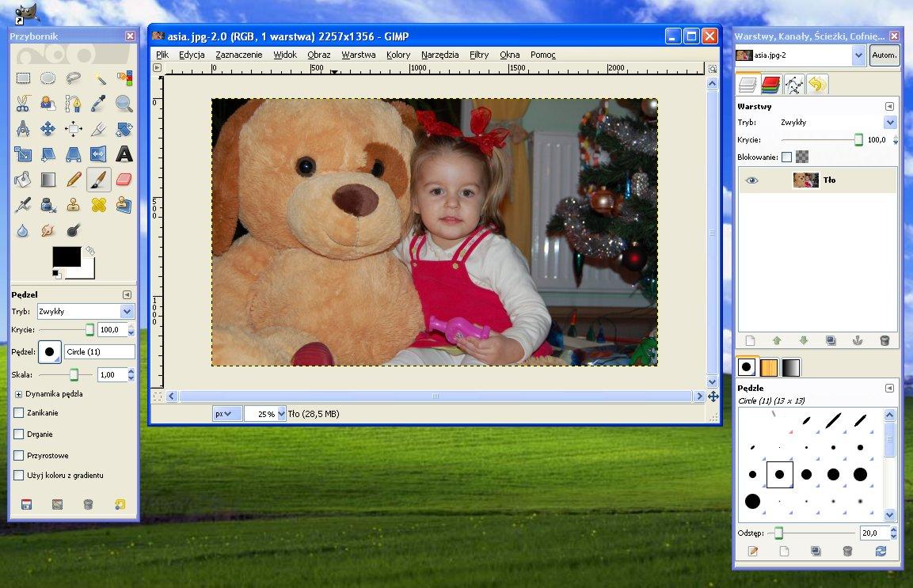Open the 25% zoom dropdown
The image size is (913, 588).
282,414
